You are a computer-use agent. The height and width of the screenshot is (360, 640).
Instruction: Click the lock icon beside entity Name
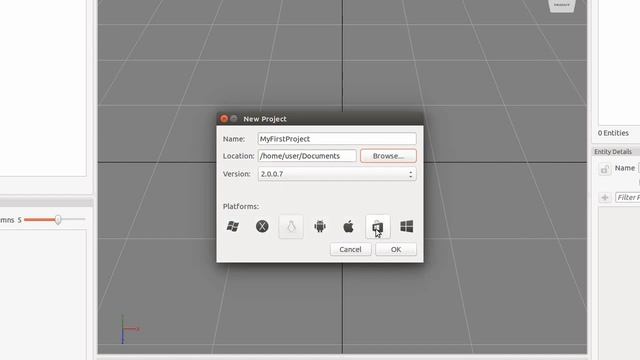tap(604, 169)
